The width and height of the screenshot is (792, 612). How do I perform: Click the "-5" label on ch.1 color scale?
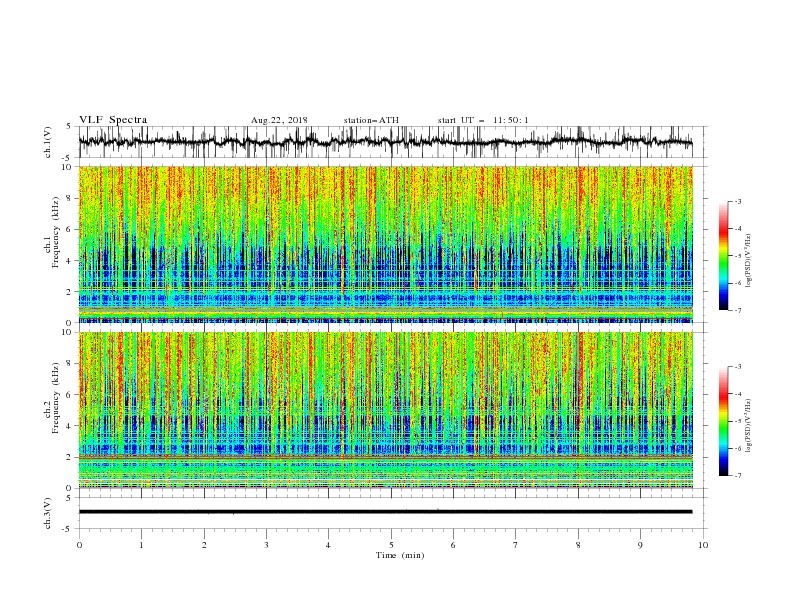pyautogui.click(x=738, y=256)
